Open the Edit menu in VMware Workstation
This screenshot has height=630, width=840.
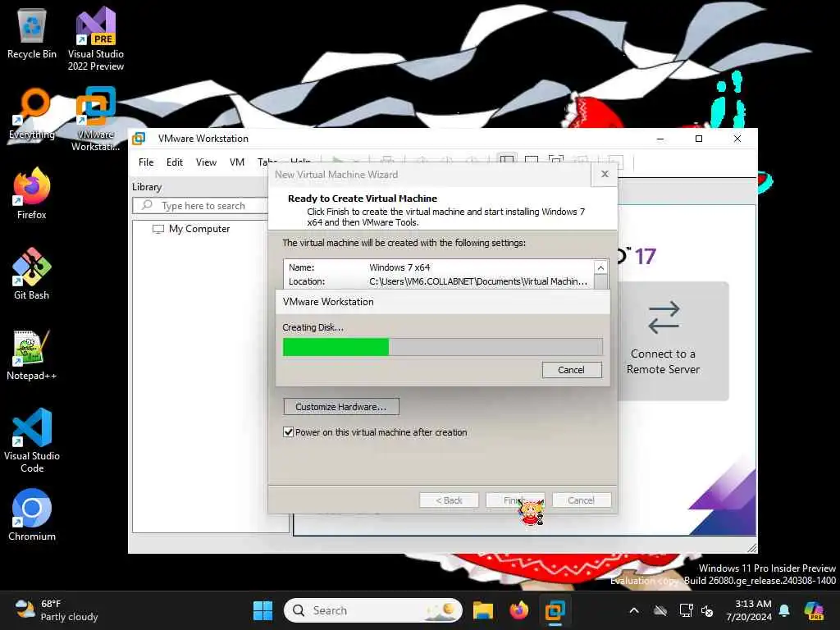click(x=174, y=162)
